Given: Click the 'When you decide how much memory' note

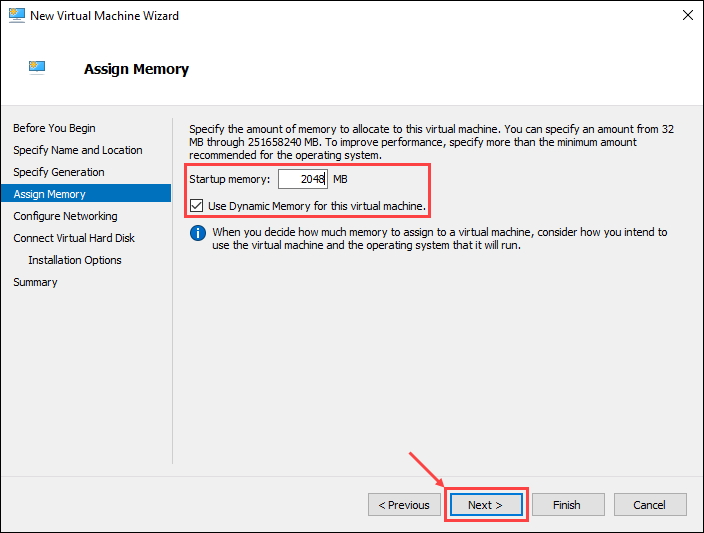Looking at the screenshot, I should 440,238.
